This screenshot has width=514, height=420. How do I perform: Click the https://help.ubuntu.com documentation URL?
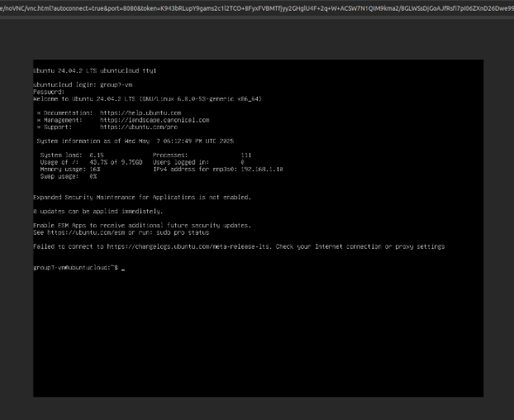point(140,113)
